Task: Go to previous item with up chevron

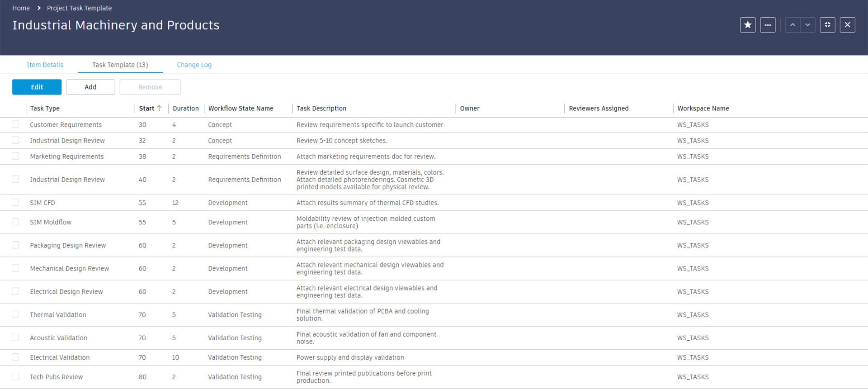Action: pyautogui.click(x=793, y=25)
